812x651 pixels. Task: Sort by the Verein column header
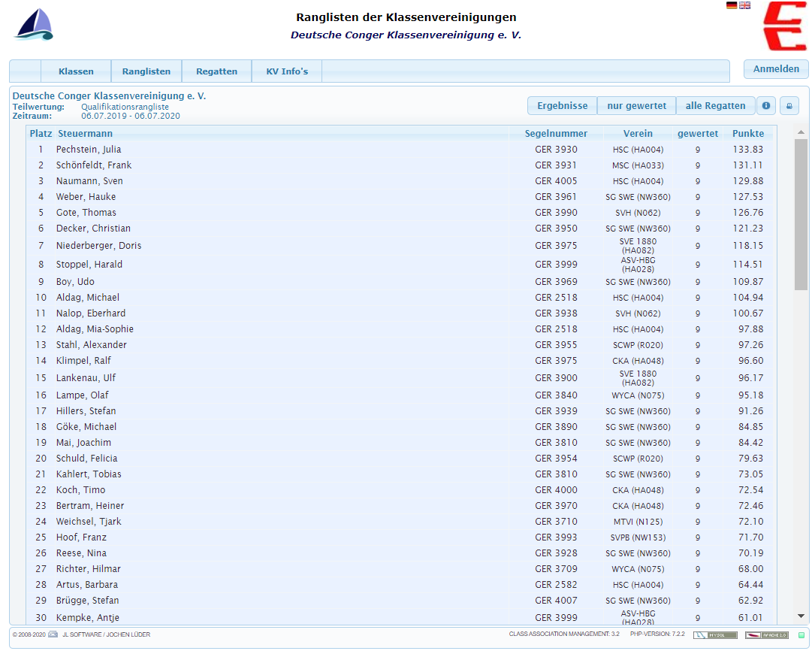pos(638,134)
